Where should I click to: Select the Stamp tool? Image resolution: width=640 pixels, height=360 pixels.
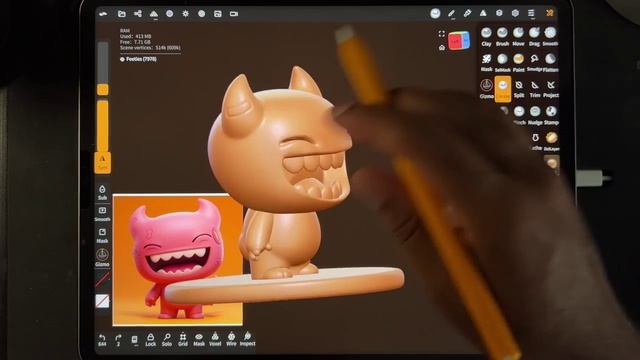pos(551,115)
